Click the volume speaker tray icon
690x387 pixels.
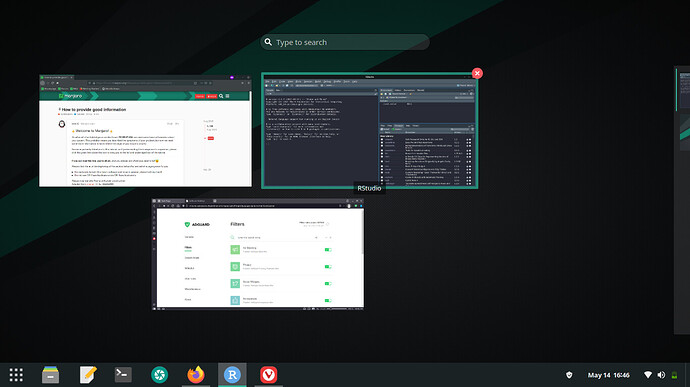tap(661, 375)
